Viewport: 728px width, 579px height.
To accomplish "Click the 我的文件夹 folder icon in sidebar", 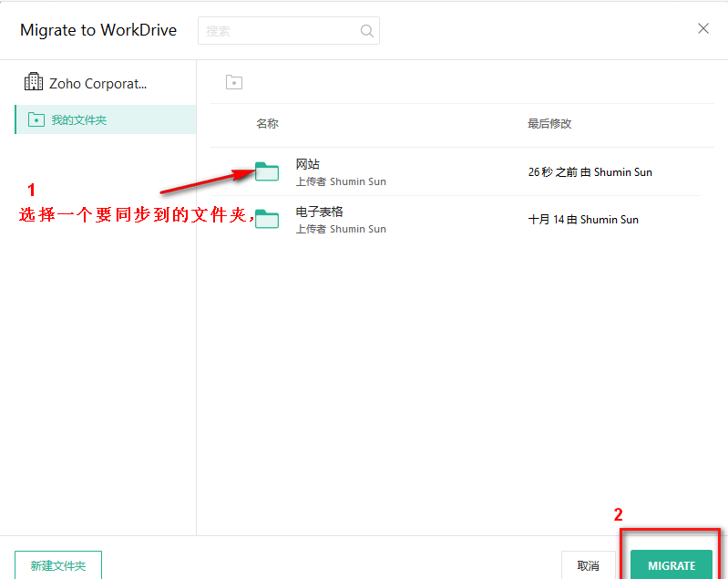I will click(x=36, y=119).
